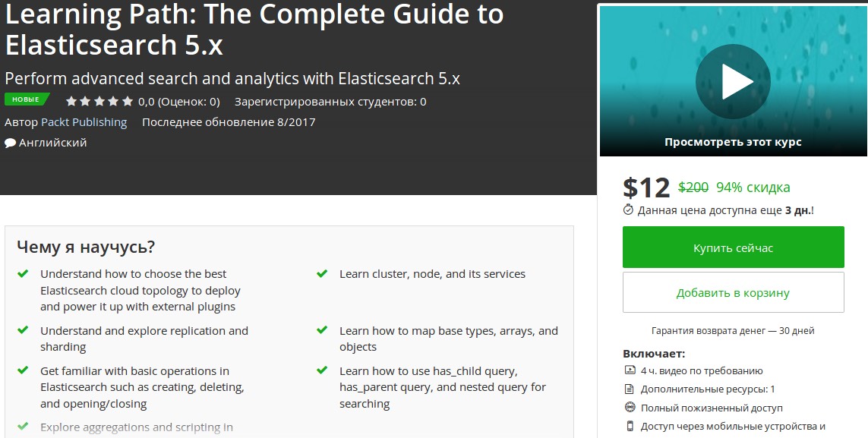The width and height of the screenshot is (868, 438).
Task: Click the checkmark beside has_child query item
Action: point(321,371)
